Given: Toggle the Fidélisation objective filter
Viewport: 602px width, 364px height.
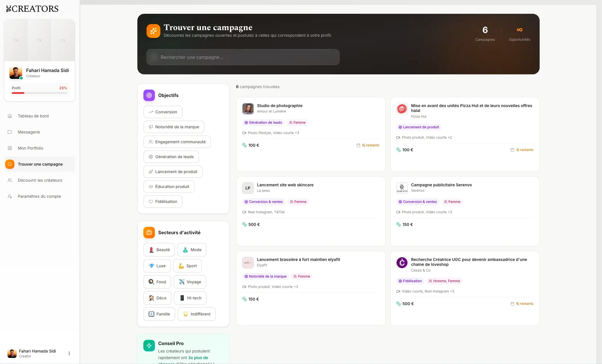Looking at the screenshot, I should click(163, 202).
